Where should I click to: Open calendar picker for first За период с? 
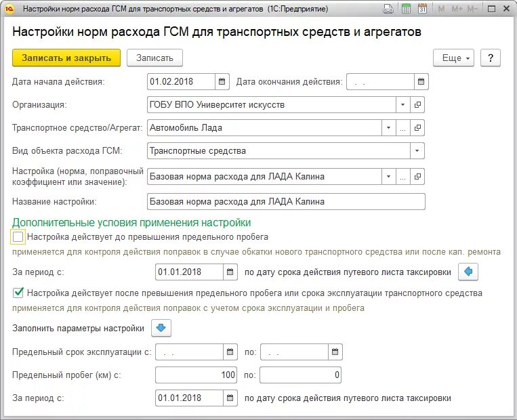[230, 272]
